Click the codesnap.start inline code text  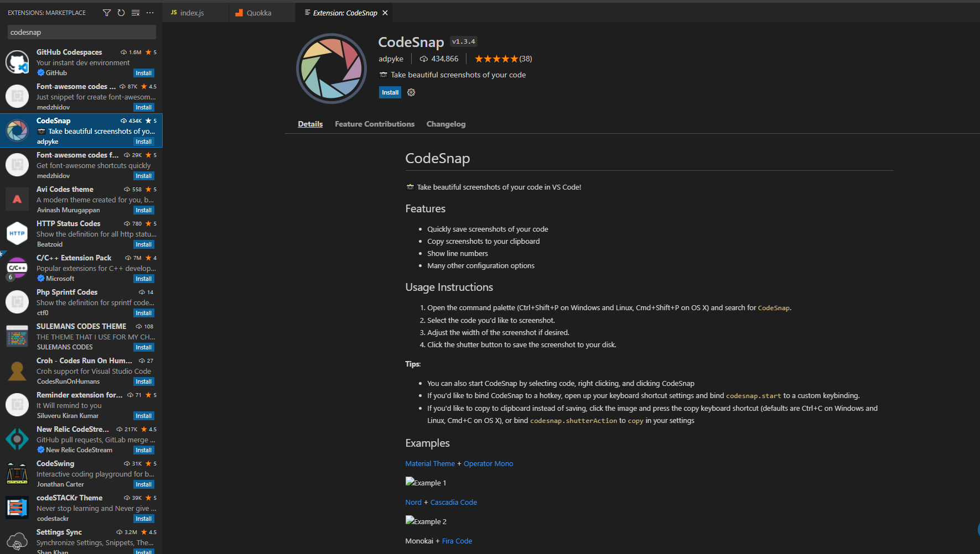(x=754, y=396)
